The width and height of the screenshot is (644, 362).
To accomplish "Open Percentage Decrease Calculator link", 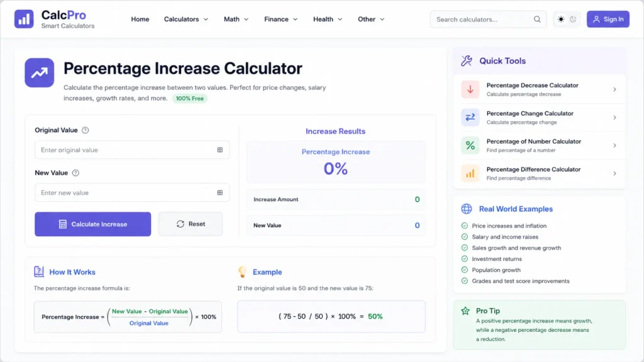I will (539, 89).
